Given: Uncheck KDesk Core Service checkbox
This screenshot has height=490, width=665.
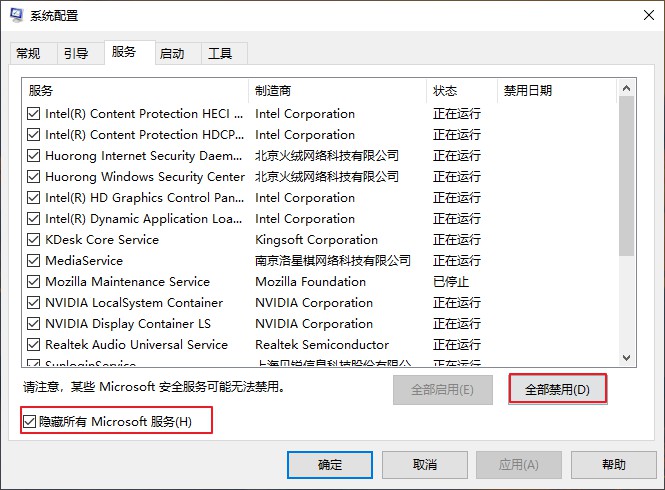Looking at the screenshot, I should click(34, 240).
